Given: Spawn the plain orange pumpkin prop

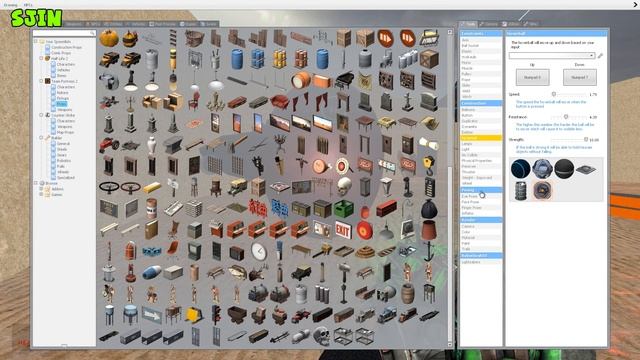Looking at the screenshot, I should tap(109, 38).
